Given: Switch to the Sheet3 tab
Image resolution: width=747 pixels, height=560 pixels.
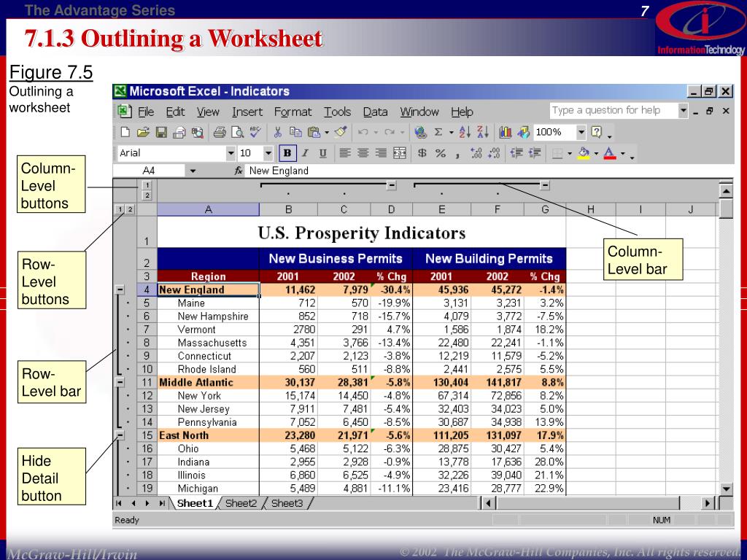Looking at the screenshot, I should 287,503.
